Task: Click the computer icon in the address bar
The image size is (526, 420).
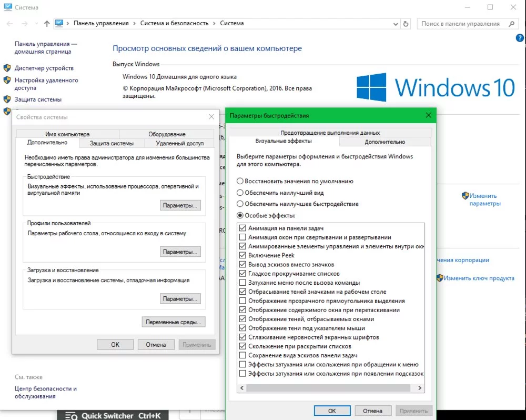Action: (59, 23)
